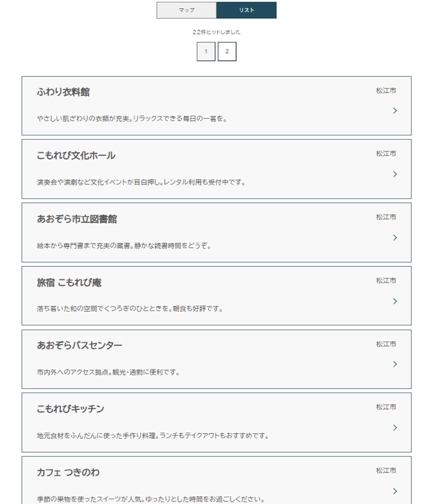
Task: Open chevron arrow for こもれび文化ホール
Action: [x=395, y=174]
